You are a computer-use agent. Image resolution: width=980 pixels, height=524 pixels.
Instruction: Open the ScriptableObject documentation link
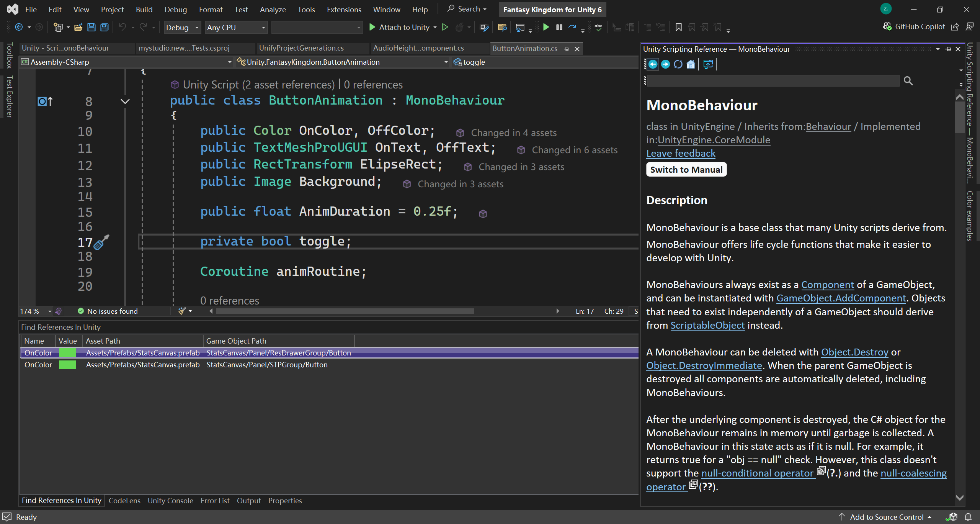click(x=707, y=325)
